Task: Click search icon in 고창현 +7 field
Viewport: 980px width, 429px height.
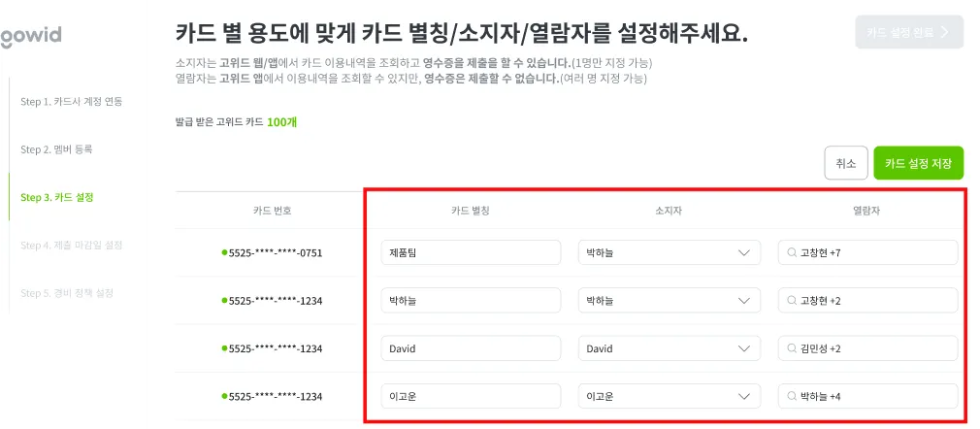Action: coord(791,252)
